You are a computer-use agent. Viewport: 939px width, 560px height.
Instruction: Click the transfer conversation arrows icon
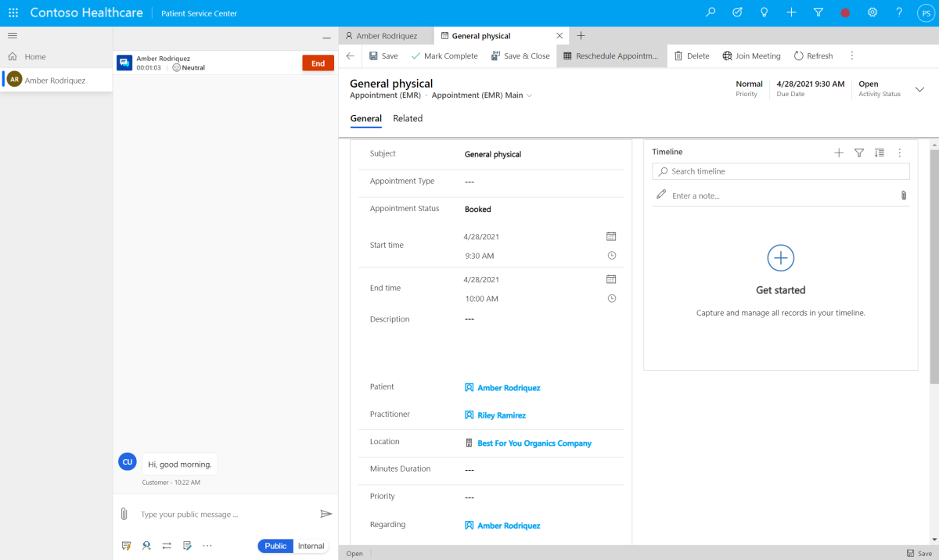click(167, 546)
